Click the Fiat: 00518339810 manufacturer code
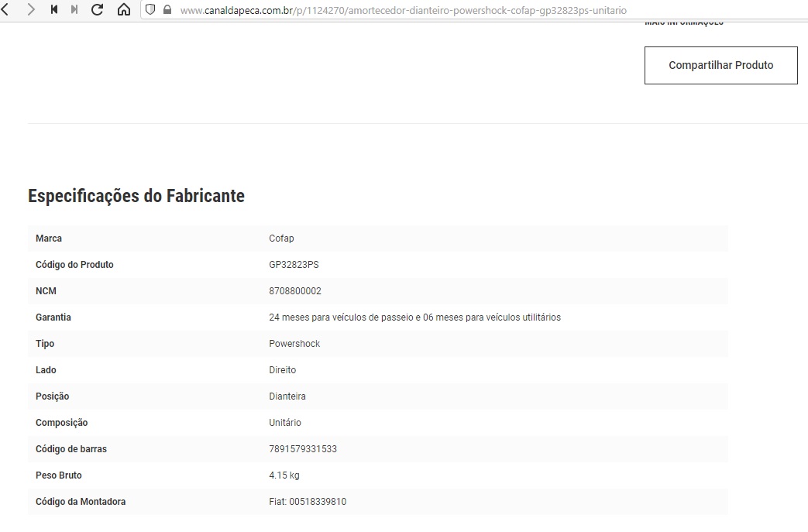The height and width of the screenshot is (532, 808). (308, 502)
